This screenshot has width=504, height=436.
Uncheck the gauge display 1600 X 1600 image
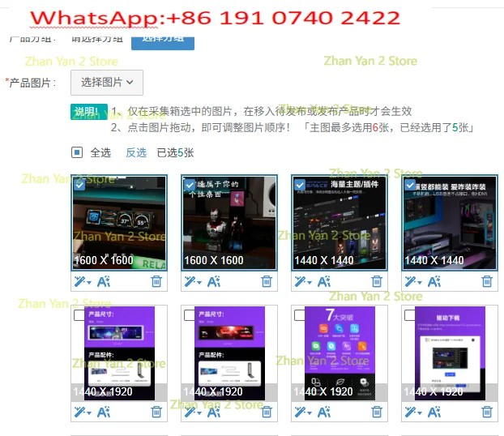pyautogui.click(x=79, y=185)
